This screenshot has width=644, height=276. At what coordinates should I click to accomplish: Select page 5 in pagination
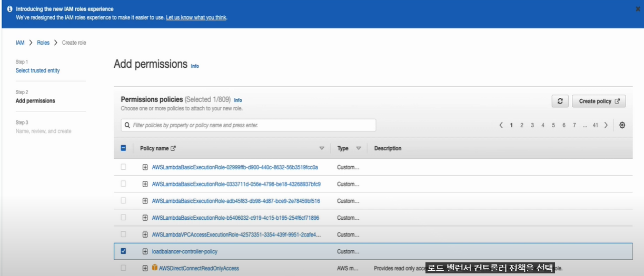coord(553,125)
